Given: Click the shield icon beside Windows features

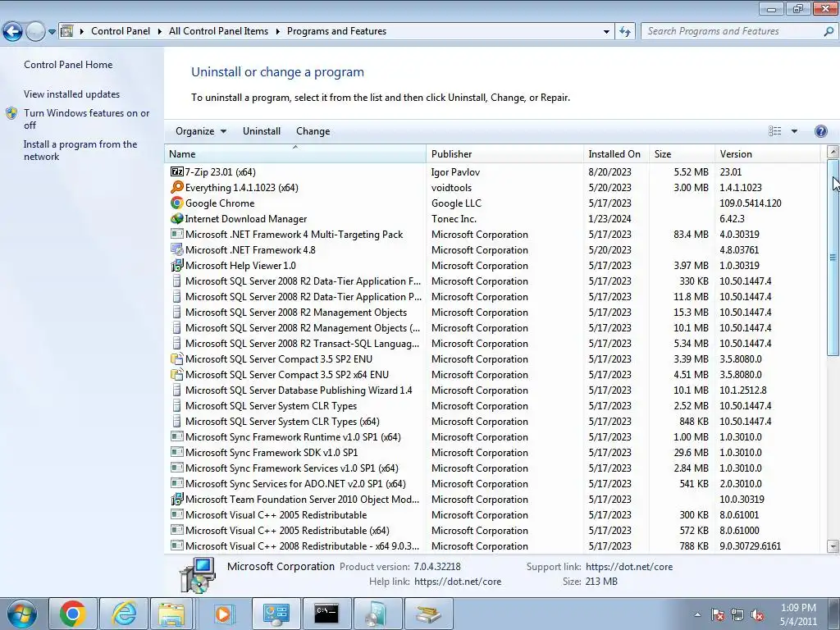Looking at the screenshot, I should (11, 113).
